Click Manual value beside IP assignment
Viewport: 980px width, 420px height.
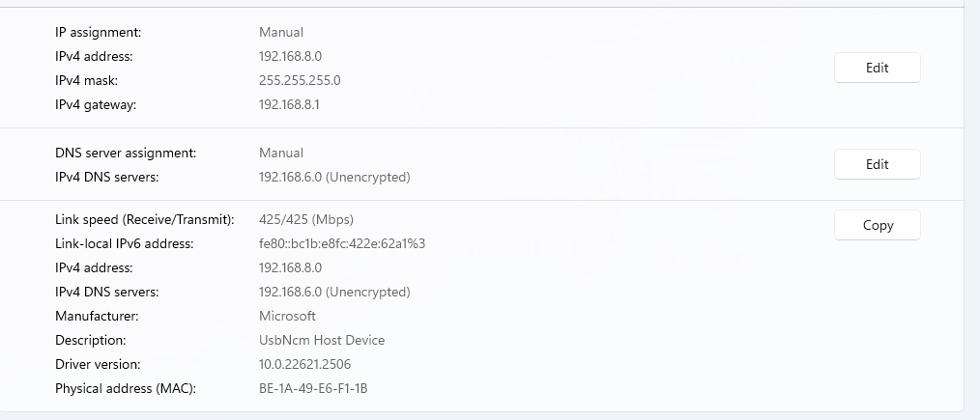[281, 32]
